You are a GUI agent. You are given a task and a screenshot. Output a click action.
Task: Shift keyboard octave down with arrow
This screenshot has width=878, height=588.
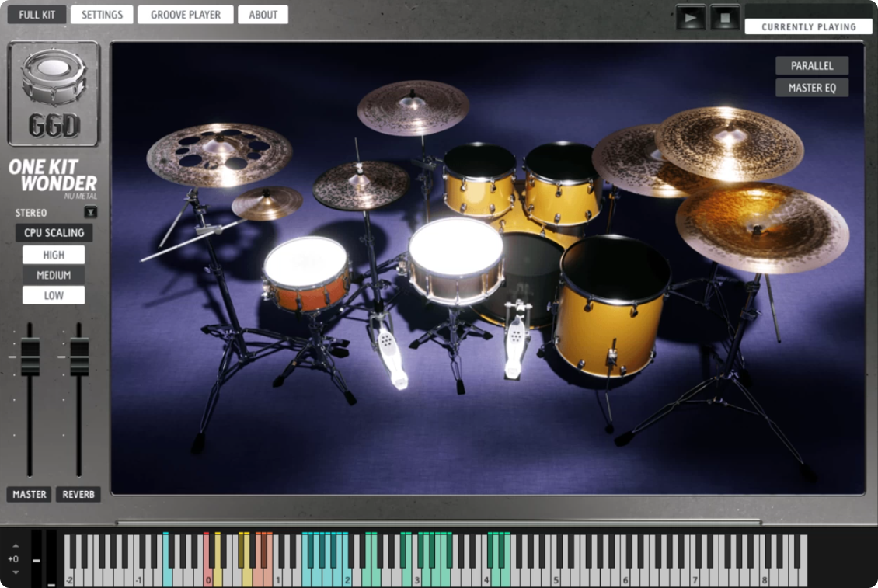click(x=16, y=572)
